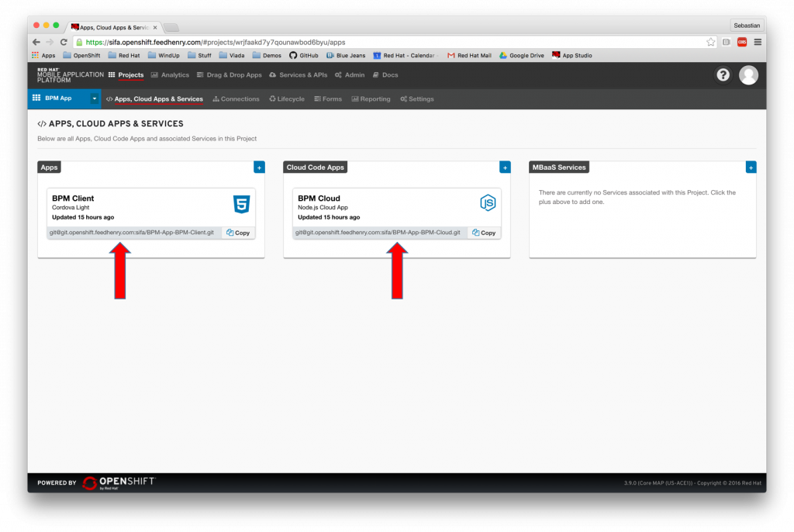Open Services & APIs menu
Viewport: 794px width, 532px height.
[299, 75]
